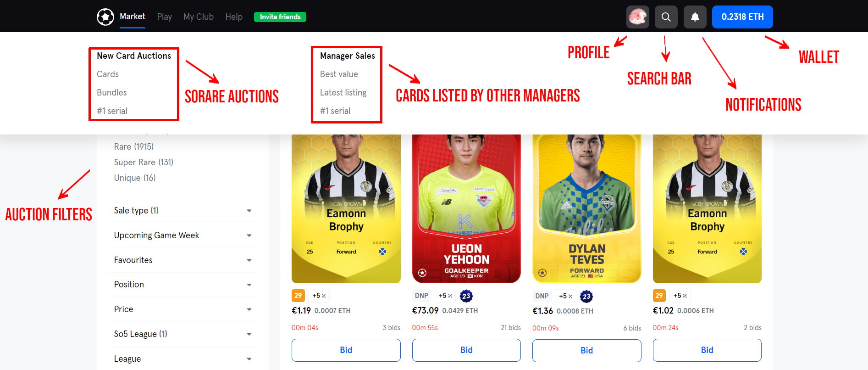Image resolution: width=868 pixels, height=370 pixels.
Task: Filter by Super Rare (131) scarcity
Action: click(x=144, y=162)
